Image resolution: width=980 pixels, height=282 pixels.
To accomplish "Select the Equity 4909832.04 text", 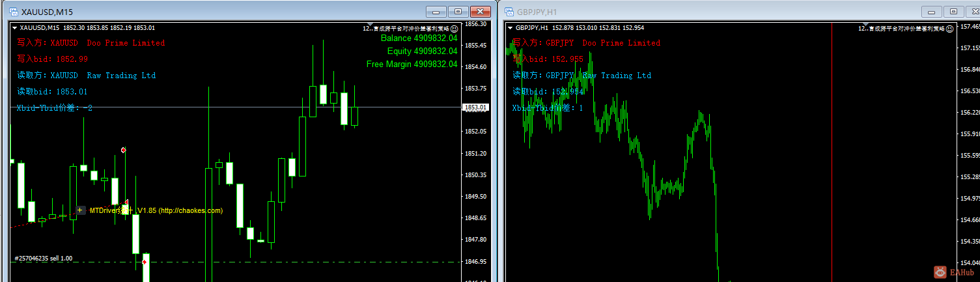I will click(x=422, y=51).
